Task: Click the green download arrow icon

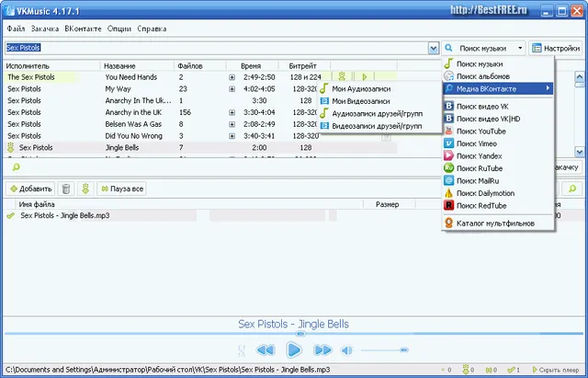Action: pyautogui.click(x=85, y=189)
